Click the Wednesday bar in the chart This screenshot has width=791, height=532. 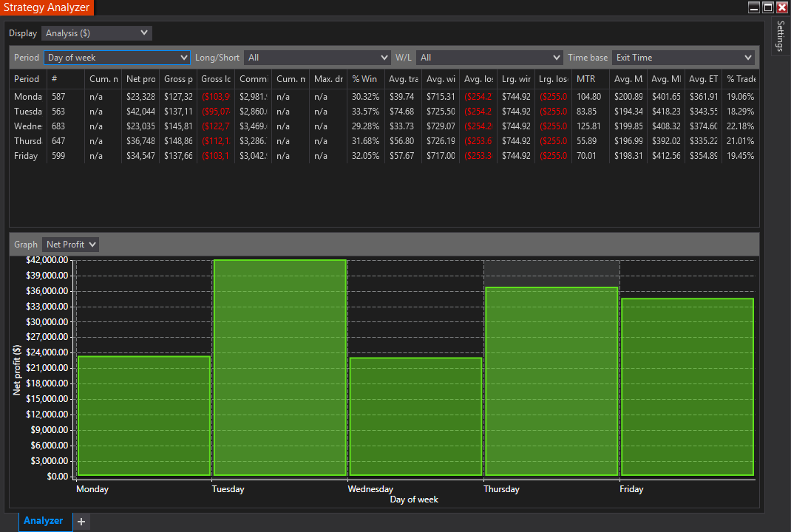[x=415, y=417]
